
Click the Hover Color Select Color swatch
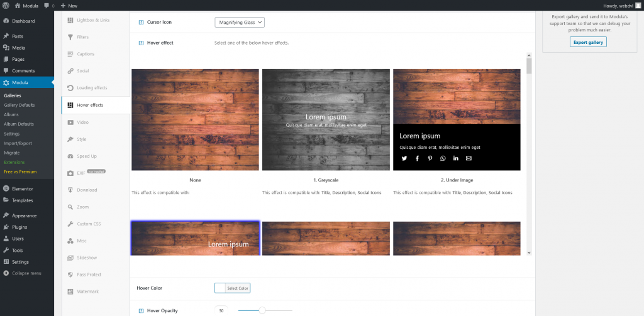point(232,288)
